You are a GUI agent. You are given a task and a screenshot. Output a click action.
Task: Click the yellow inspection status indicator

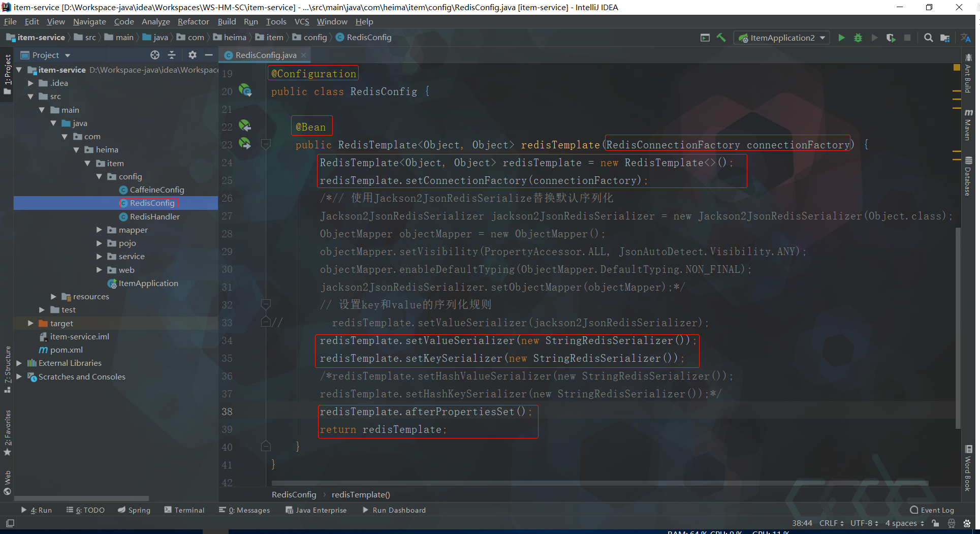click(957, 67)
